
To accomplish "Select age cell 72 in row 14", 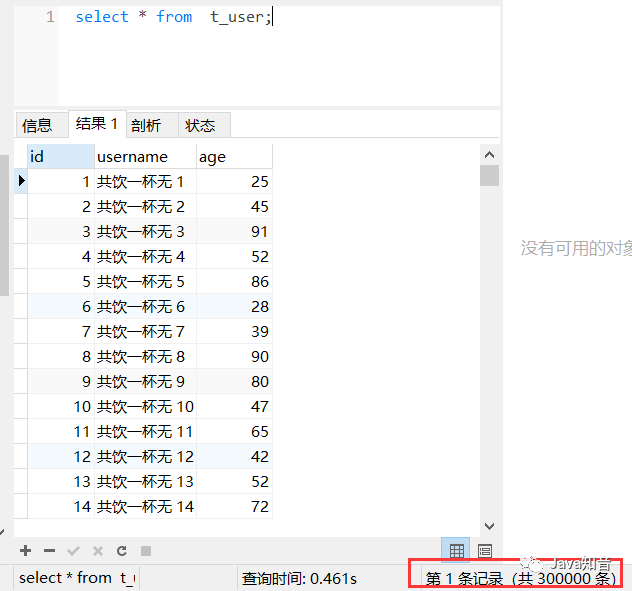I will pyautogui.click(x=235, y=506).
